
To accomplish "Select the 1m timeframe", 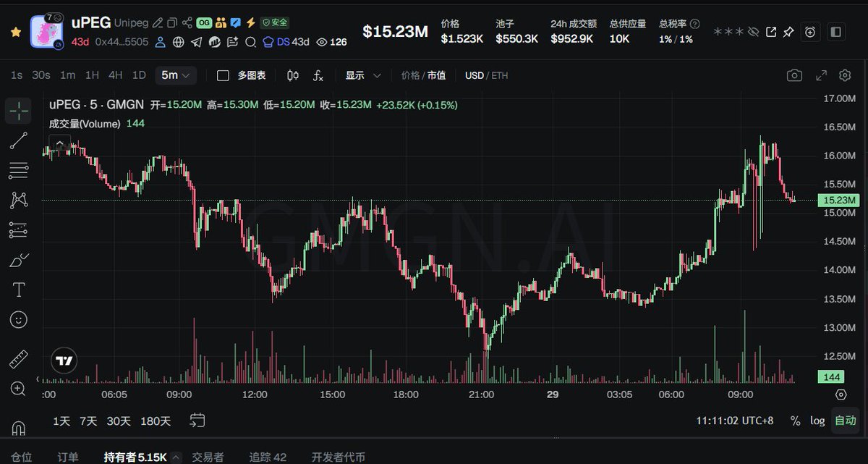I will (67, 75).
